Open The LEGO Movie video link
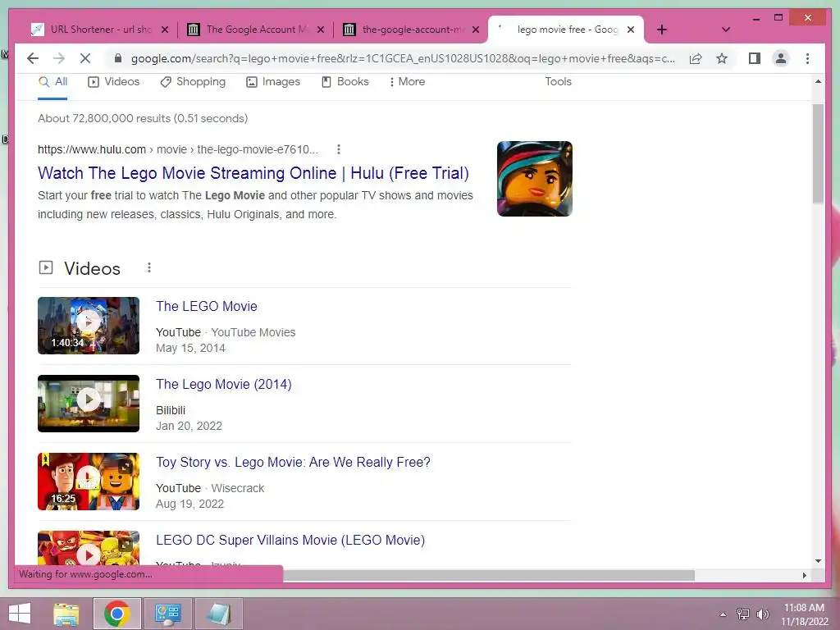This screenshot has width=840, height=630. point(207,307)
